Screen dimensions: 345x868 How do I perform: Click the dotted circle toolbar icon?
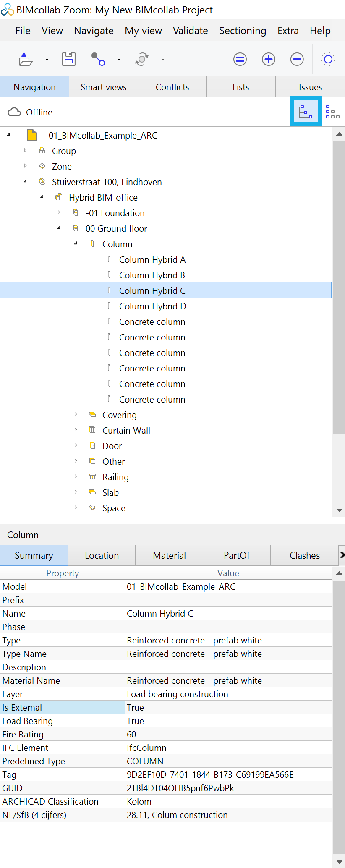tap(328, 59)
